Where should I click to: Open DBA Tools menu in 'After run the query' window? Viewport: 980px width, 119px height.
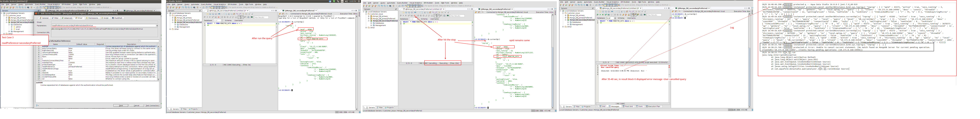249,5
